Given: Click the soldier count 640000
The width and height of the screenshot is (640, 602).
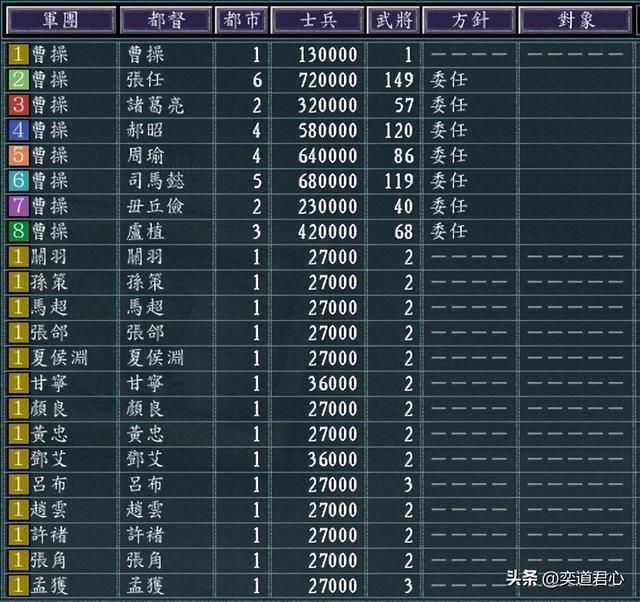Looking at the screenshot, I should point(327,156).
